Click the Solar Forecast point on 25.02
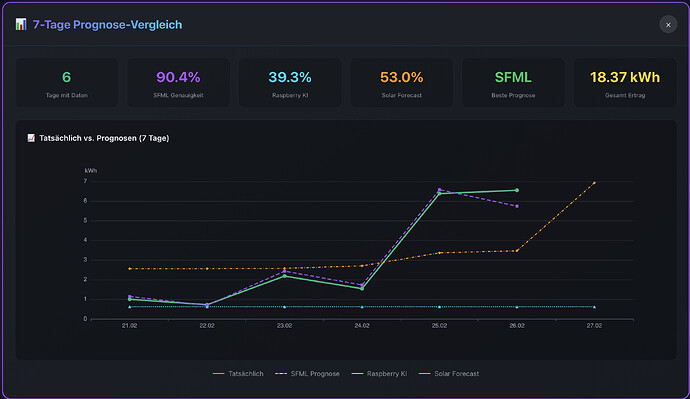This screenshot has width=690, height=399. (439, 253)
